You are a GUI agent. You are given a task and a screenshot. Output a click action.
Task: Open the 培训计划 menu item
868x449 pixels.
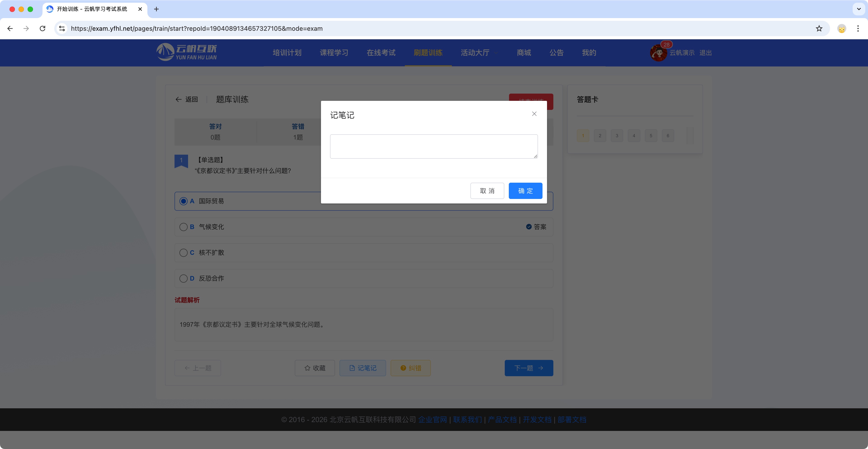pos(287,53)
